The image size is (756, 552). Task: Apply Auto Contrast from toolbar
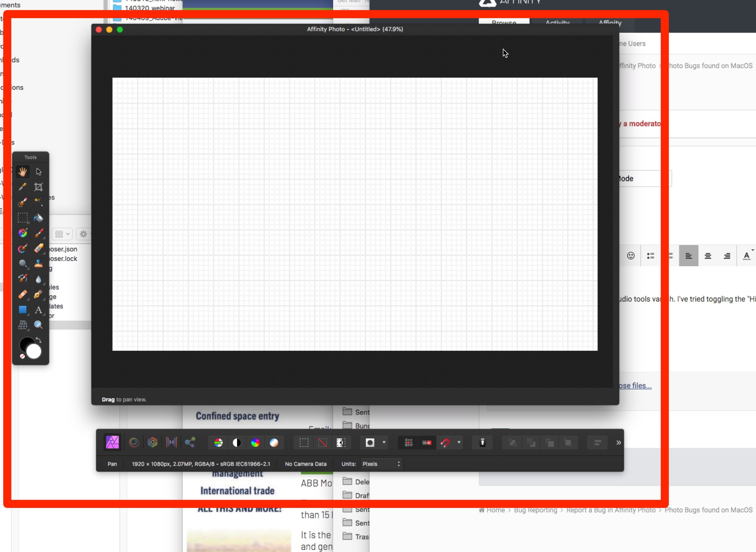pos(237,443)
